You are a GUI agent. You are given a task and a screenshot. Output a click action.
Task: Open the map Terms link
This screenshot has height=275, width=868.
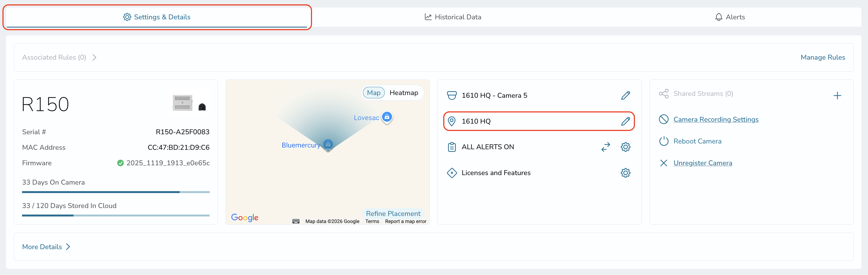click(x=372, y=221)
